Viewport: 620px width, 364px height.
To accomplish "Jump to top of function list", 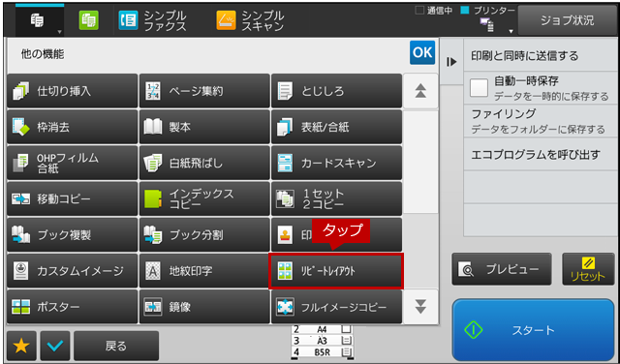I will tap(420, 91).
